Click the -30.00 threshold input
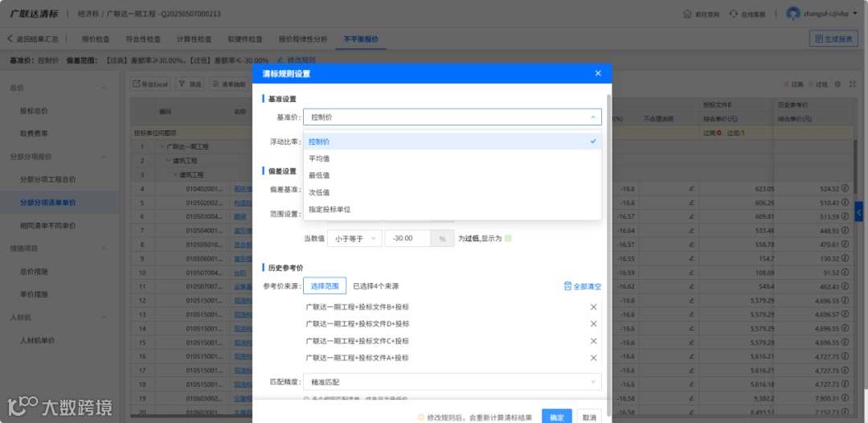 coord(408,238)
